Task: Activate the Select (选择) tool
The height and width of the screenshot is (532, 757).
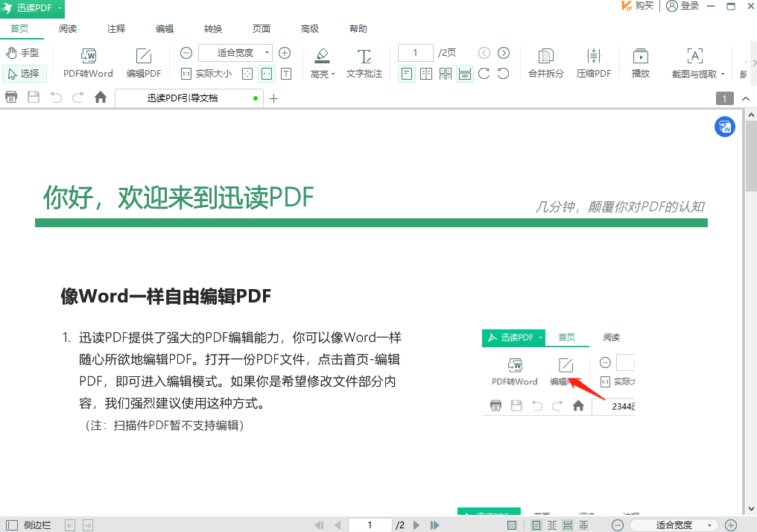Action: click(24, 73)
